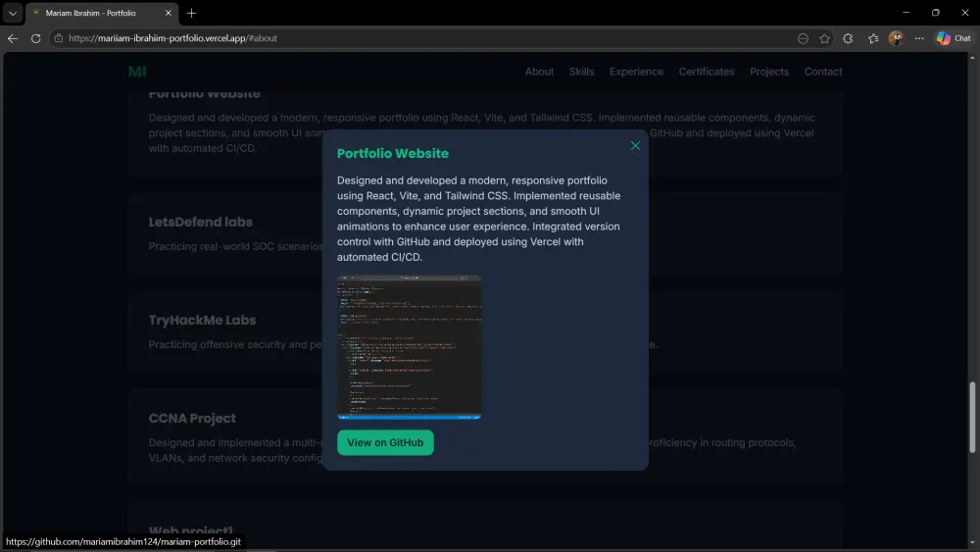Click the project screenshot thumbnail in modal

409,347
